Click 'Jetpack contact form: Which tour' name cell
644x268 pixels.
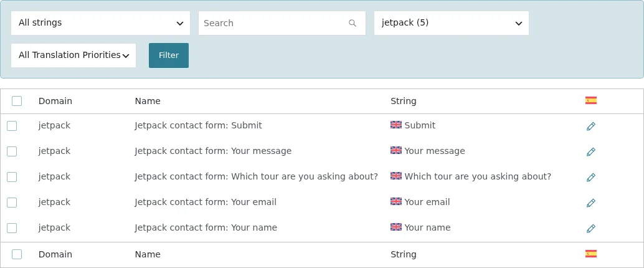pos(256,176)
